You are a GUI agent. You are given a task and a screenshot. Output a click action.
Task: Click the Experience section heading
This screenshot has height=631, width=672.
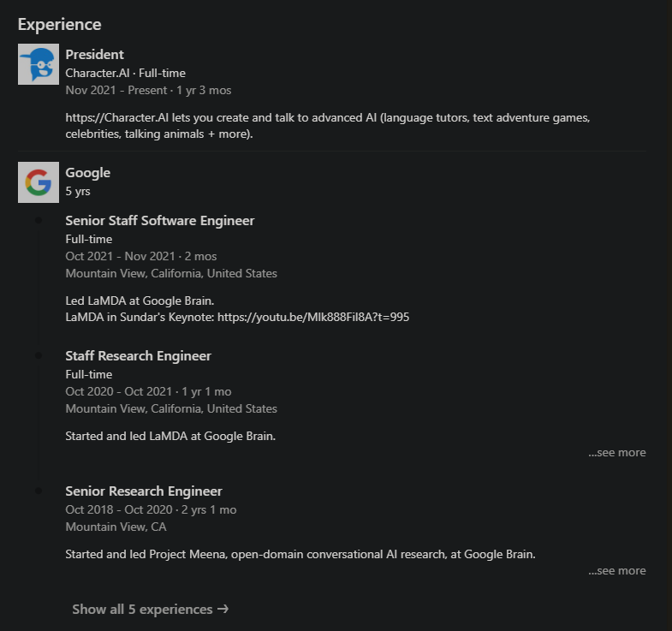(60, 25)
